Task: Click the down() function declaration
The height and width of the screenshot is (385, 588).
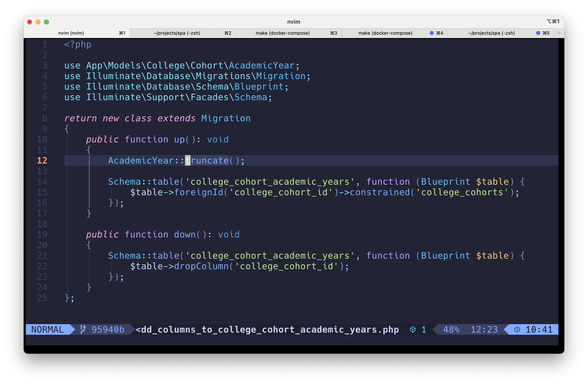Action: pyautogui.click(x=163, y=235)
